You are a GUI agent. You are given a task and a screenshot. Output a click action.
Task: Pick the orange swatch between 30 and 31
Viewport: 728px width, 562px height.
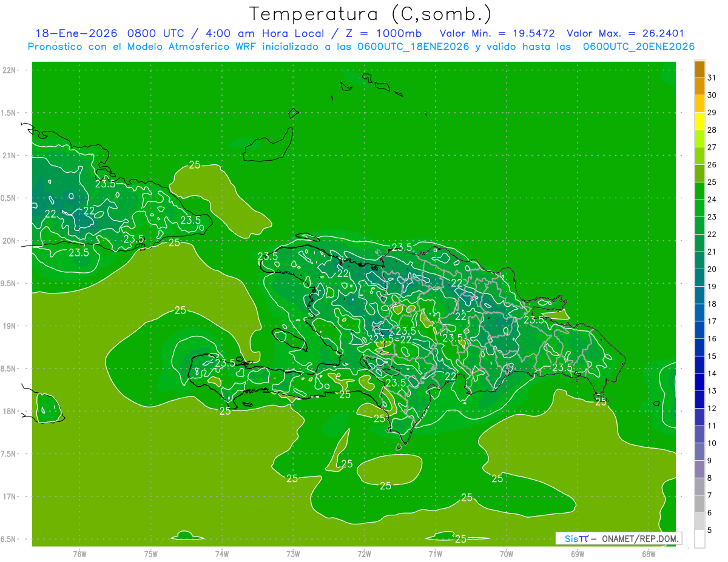click(x=699, y=86)
